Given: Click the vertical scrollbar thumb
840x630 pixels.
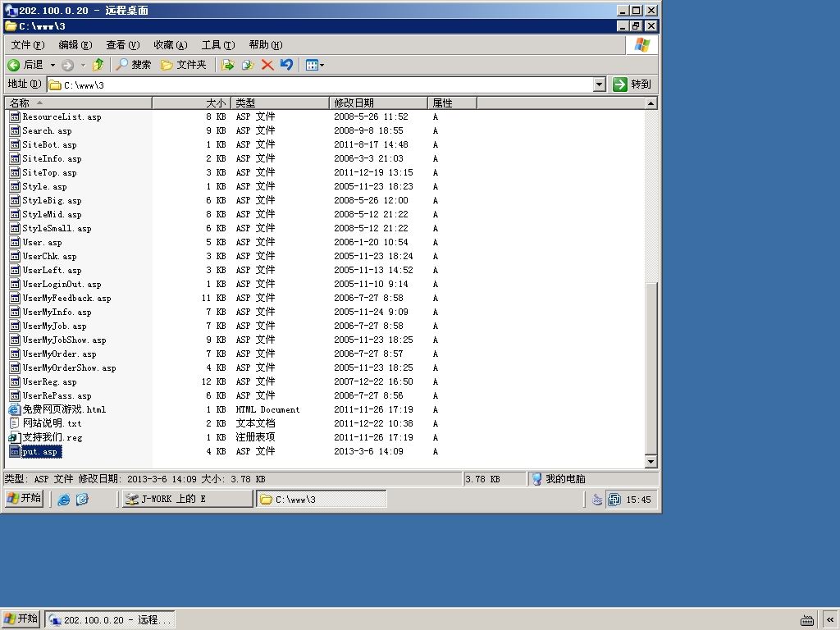Looking at the screenshot, I should click(x=651, y=368).
